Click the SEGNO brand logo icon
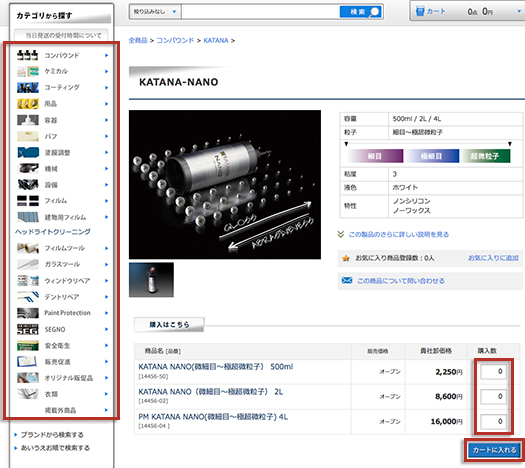Screen dimensions: 525x468 tap(27, 329)
